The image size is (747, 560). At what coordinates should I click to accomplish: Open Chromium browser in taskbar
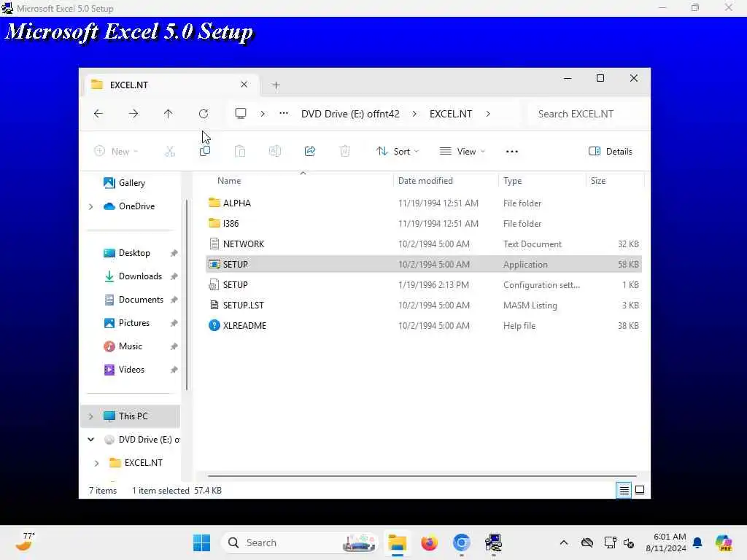click(461, 542)
